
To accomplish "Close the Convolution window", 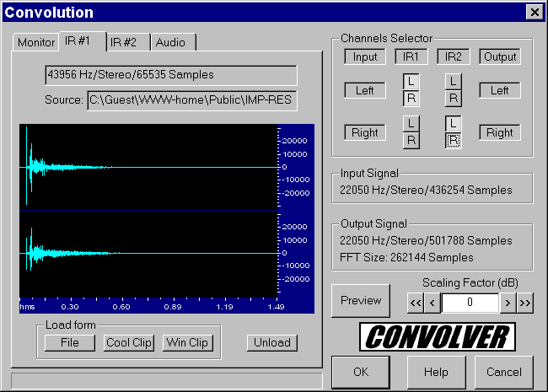I will point(535,13).
